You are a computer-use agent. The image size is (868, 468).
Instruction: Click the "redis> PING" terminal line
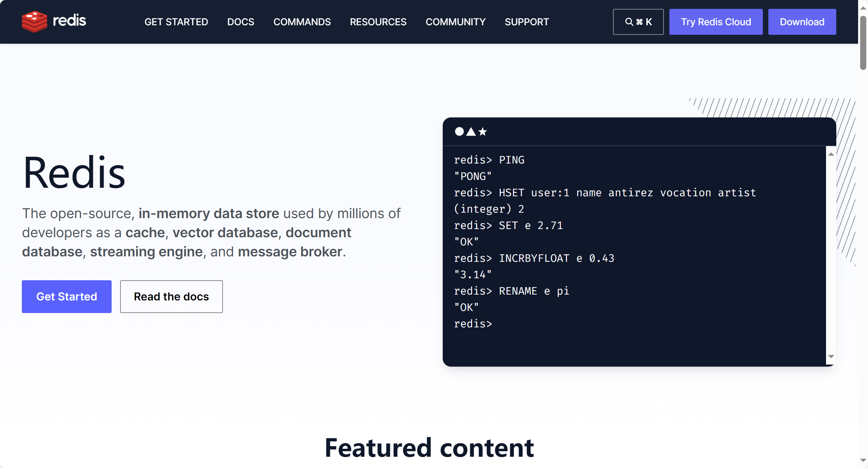489,160
